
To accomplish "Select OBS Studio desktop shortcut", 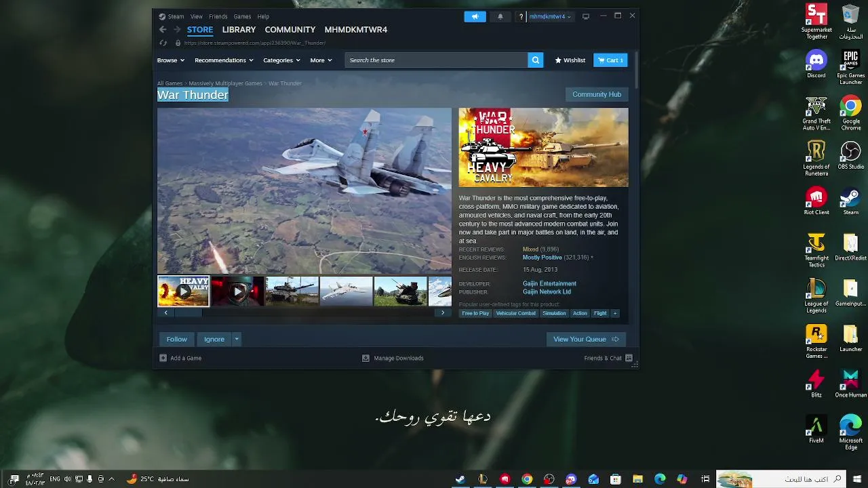I will tap(850, 155).
